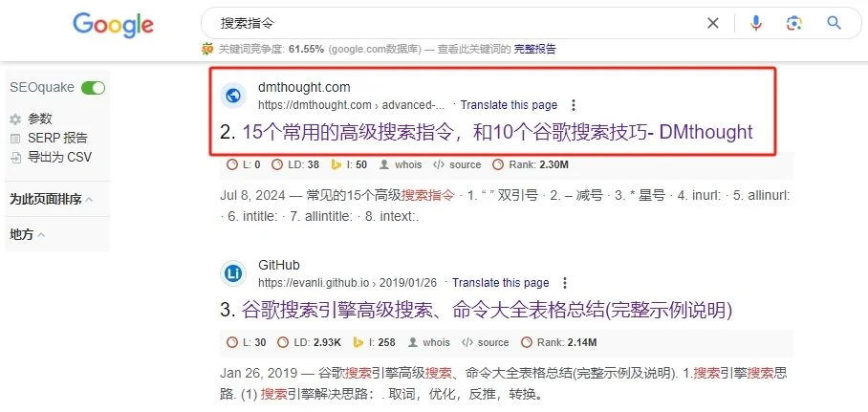
Task: Open three-dot menu for GitHub result
Action: [x=565, y=283]
